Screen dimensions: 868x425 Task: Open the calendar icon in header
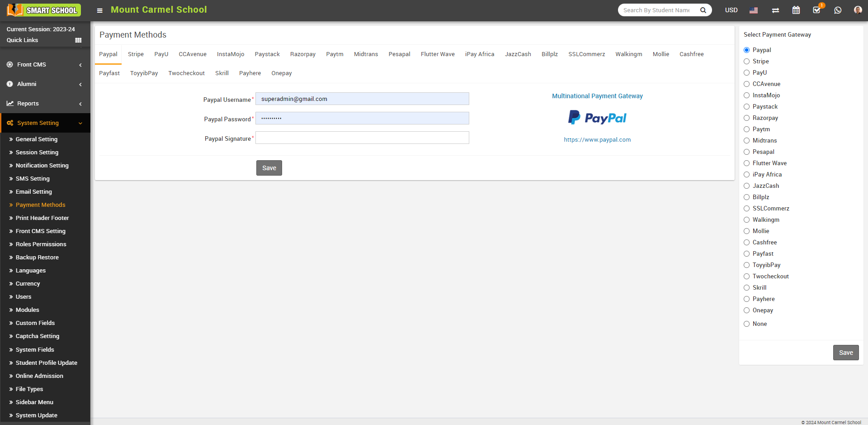[x=796, y=10]
